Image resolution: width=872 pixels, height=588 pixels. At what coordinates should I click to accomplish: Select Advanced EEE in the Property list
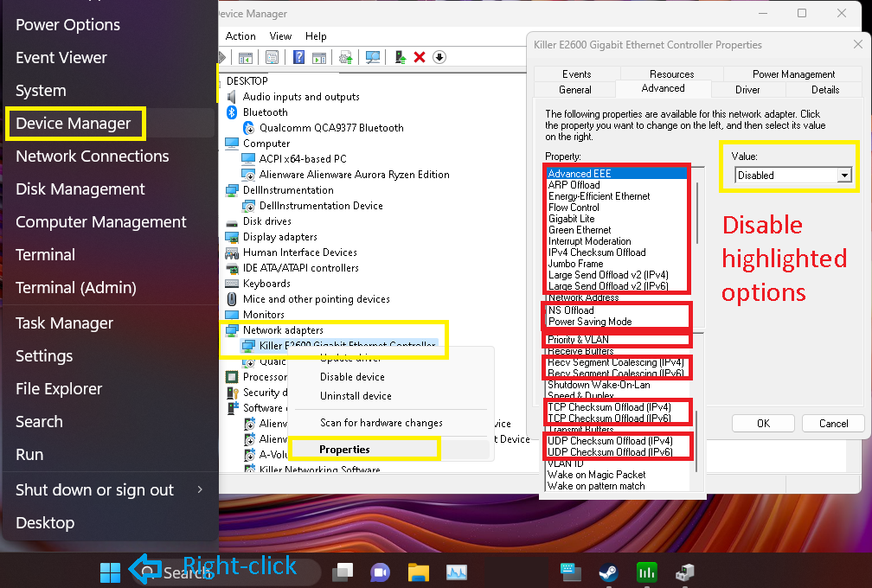(617, 174)
